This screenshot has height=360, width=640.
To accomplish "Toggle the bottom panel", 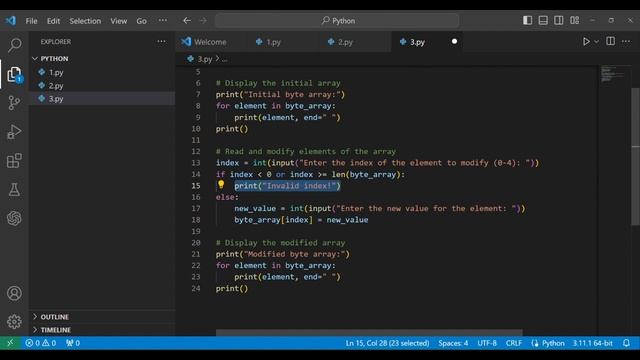I will pos(543,20).
